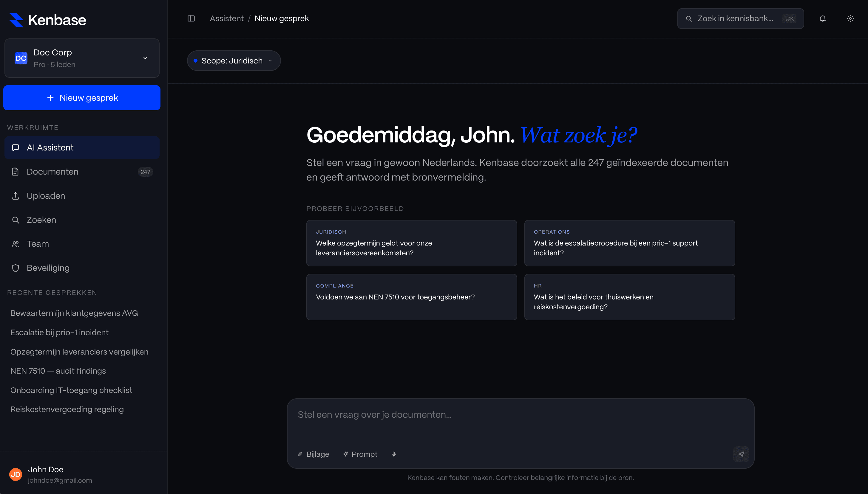Choose the NEN 7510 compliance suggestion card

[x=411, y=297]
